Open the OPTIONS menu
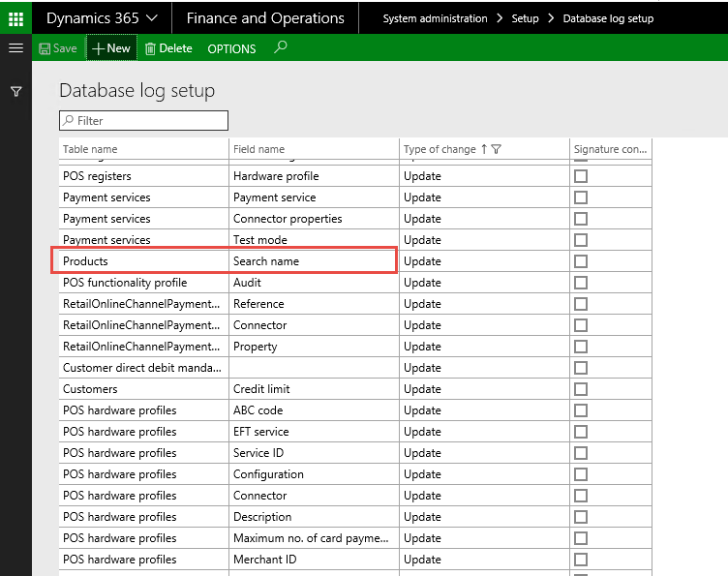This screenshot has width=728, height=576. (x=231, y=48)
